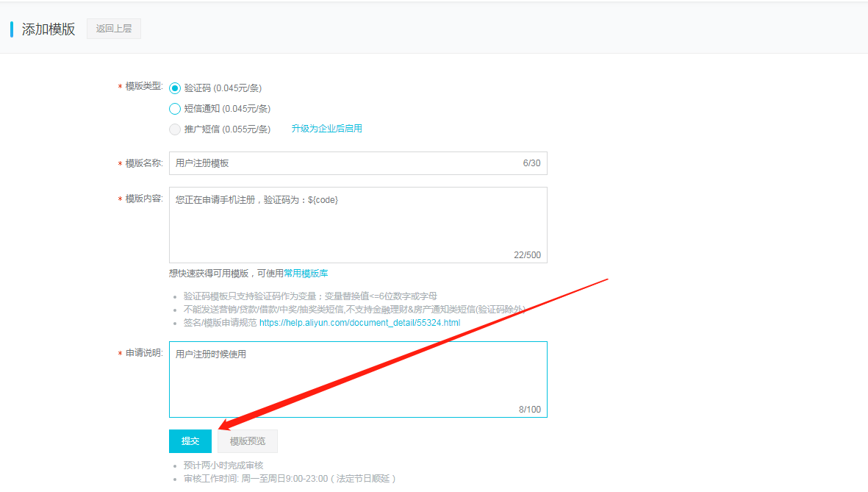This screenshot has width=868, height=492.
Task: Click the 22/500 character counter
Action: tap(527, 255)
